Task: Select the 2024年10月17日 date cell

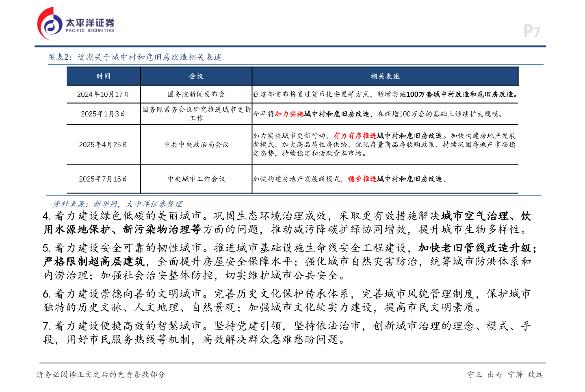Action: [103, 93]
